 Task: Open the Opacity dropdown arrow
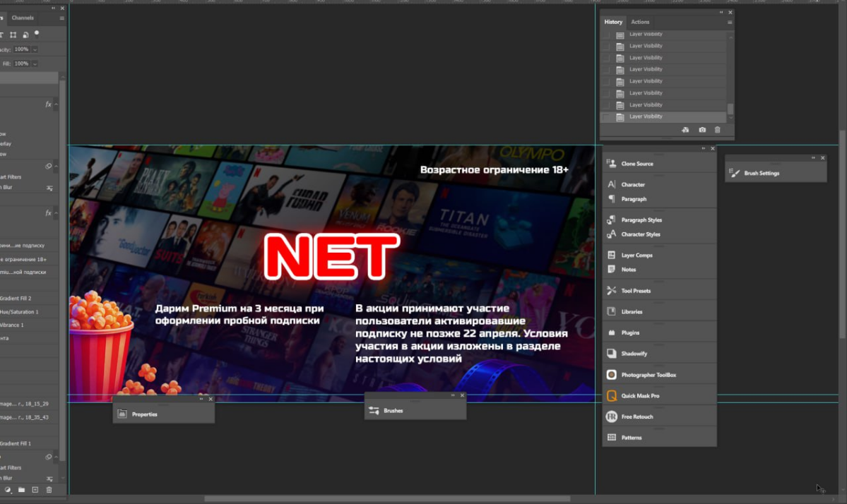35,49
